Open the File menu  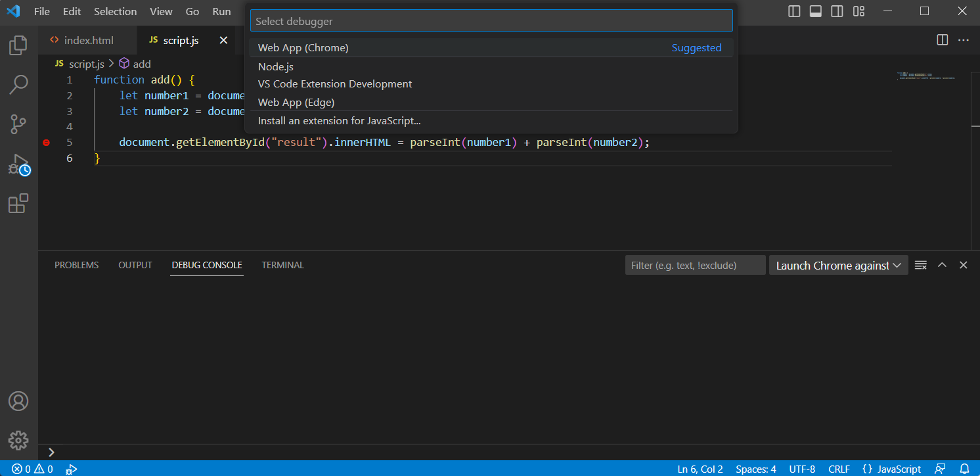(x=41, y=11)
